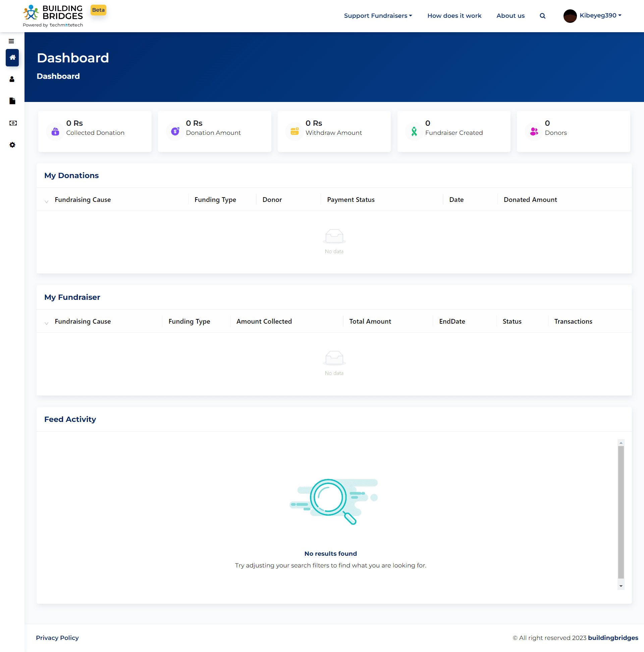
Task: Click the Donated Amount column header
Action: coord(530,200)
